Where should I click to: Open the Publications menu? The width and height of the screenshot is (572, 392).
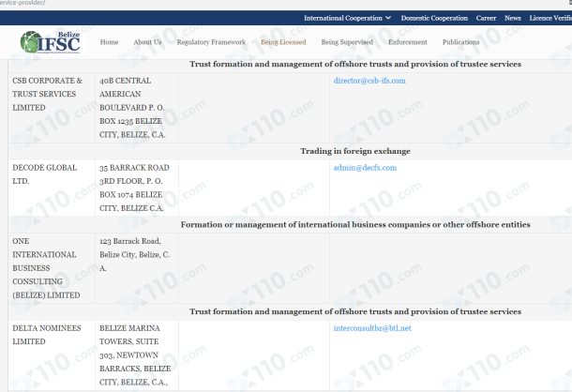click(x=460, y=42)
